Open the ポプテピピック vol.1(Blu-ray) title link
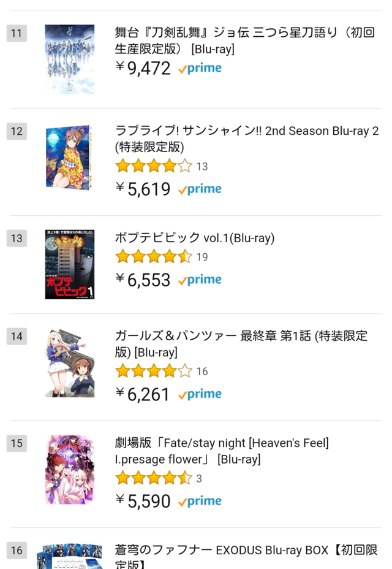Screen dimensions: 392x569 [x=195, y=238]
